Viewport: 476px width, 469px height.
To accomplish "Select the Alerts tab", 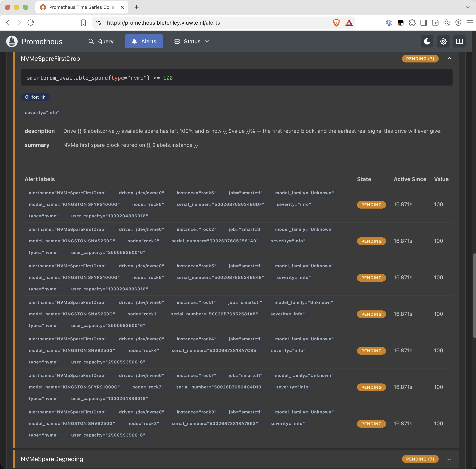I will pos(144,41).
